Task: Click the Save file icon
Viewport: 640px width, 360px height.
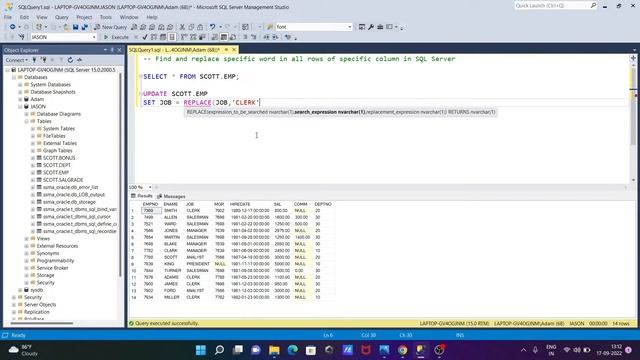Action: (x=76, y=27)
